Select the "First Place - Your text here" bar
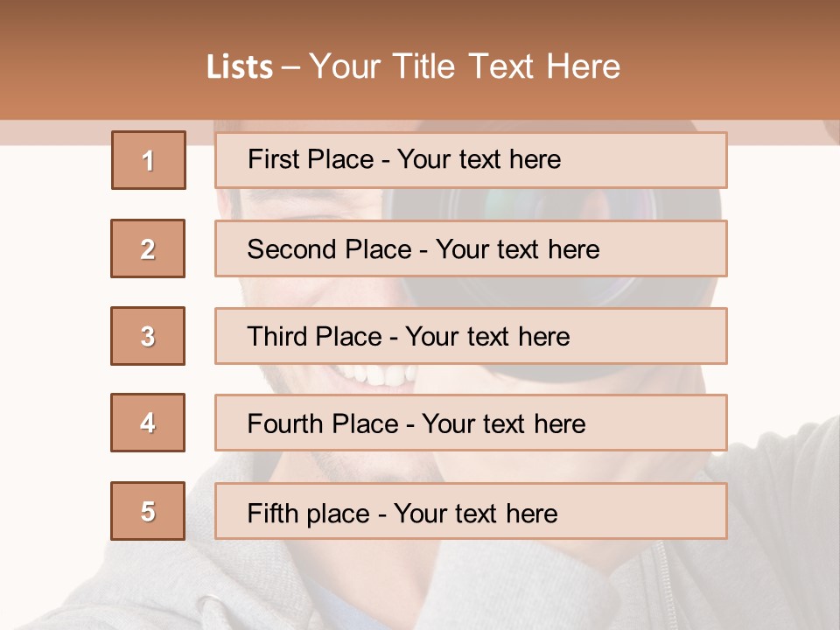The width and height of the screenshot is (840, 630). [x=471, y=160]
